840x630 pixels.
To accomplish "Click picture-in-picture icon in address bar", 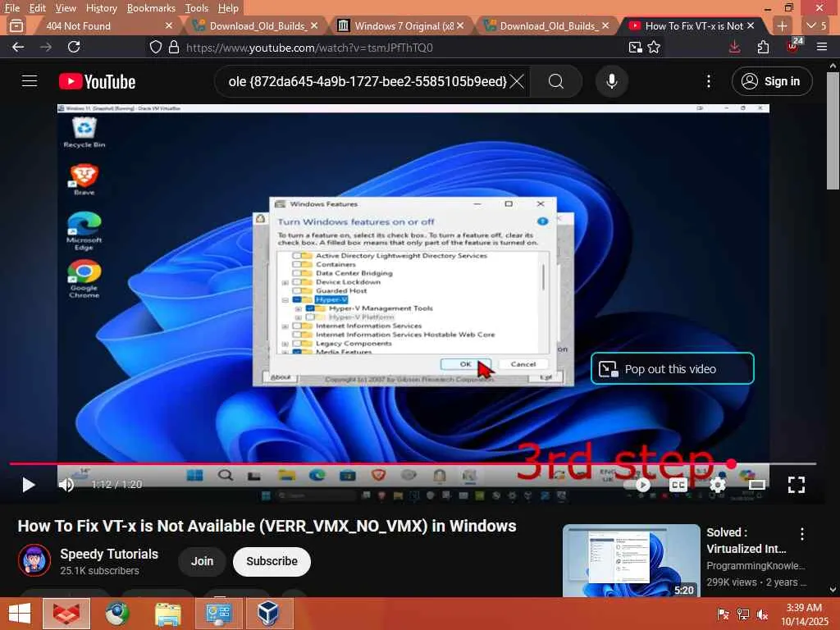I will [x=636, y=47].
